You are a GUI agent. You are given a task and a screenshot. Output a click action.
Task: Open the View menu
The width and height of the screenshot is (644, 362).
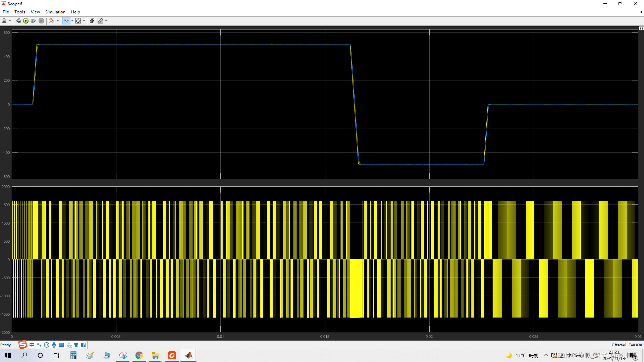point(35,12)
